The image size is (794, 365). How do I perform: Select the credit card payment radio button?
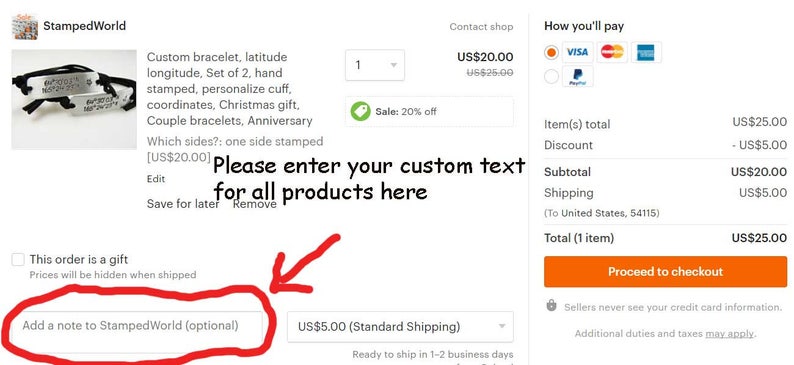coord(551,52)
